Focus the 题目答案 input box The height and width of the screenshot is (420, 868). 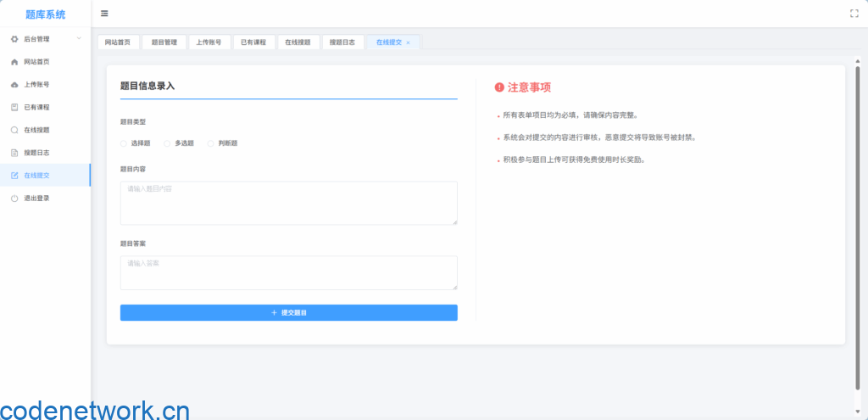288,273
